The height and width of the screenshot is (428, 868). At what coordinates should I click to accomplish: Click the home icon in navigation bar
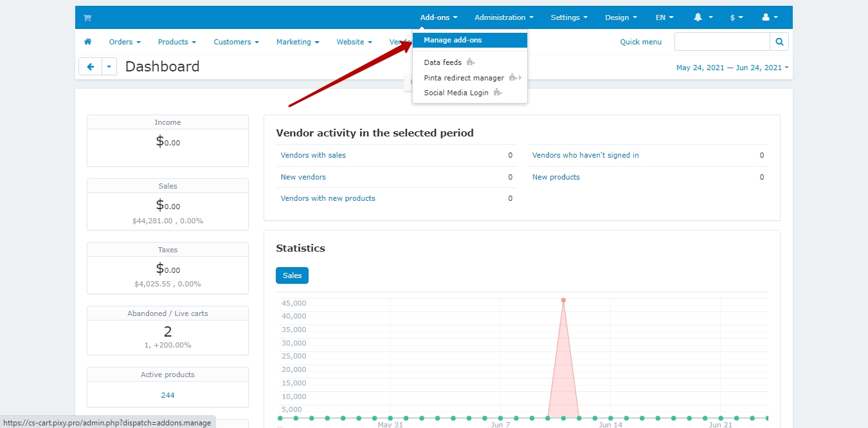tap(88, 42)
